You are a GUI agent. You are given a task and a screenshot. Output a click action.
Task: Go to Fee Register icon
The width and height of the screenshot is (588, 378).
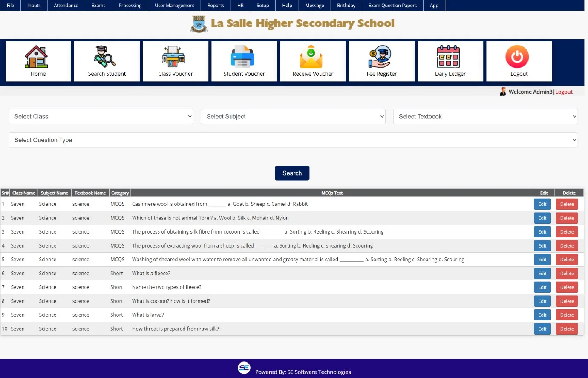380,57
